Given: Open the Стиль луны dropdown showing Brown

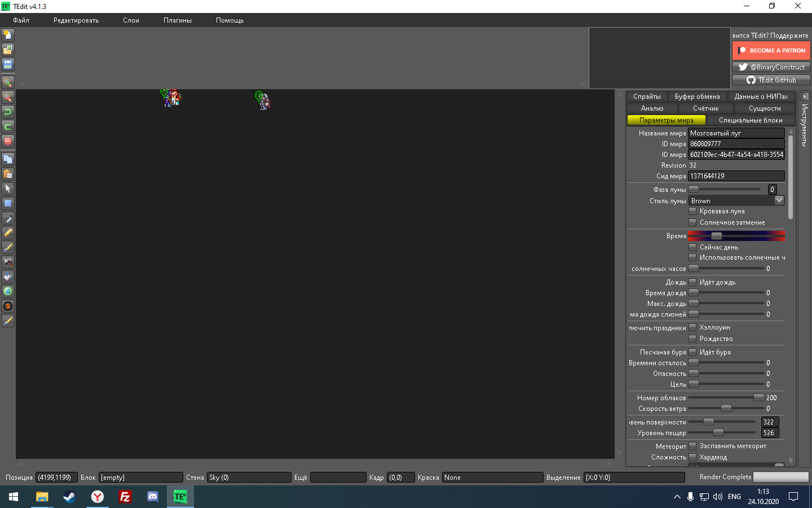Looking at the screenshot, I should point(736,200).
